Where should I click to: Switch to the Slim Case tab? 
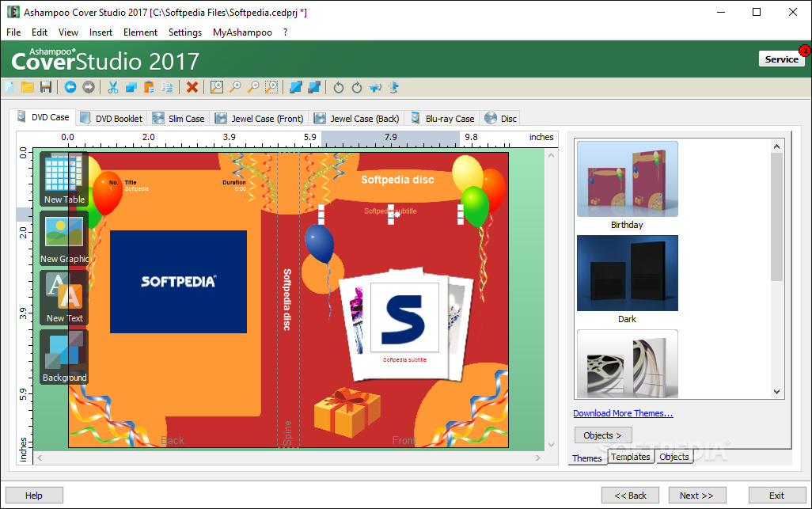(179, 119)
